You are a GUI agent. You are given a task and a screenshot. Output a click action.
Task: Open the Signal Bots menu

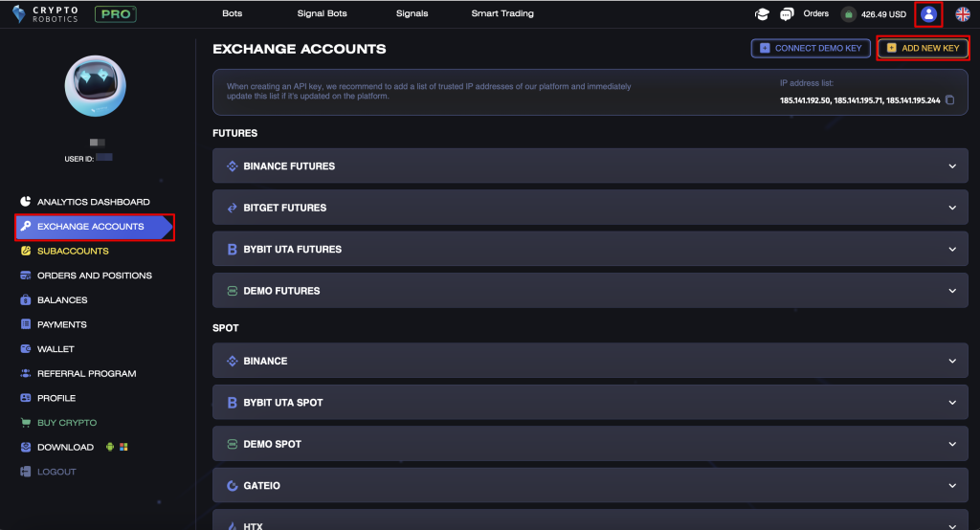tap(322, 13)
